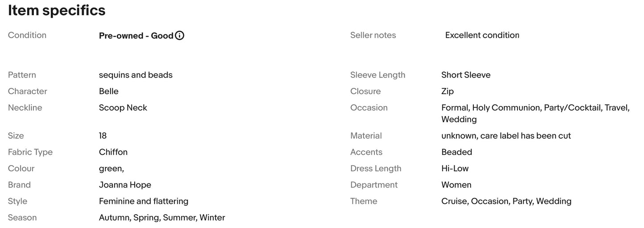Select the Beaded accents value
Screen dimensions: 644x228
(x=457, y=152)
